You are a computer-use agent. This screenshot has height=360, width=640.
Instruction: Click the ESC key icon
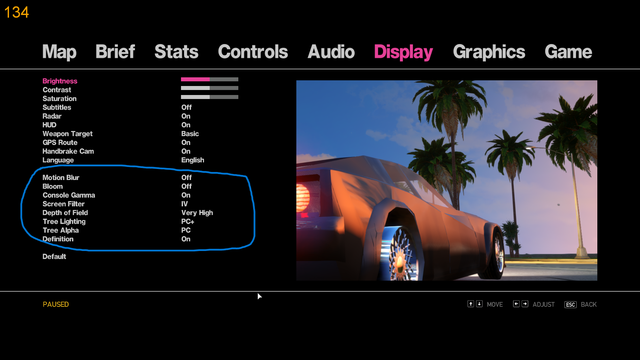(570, 304)
